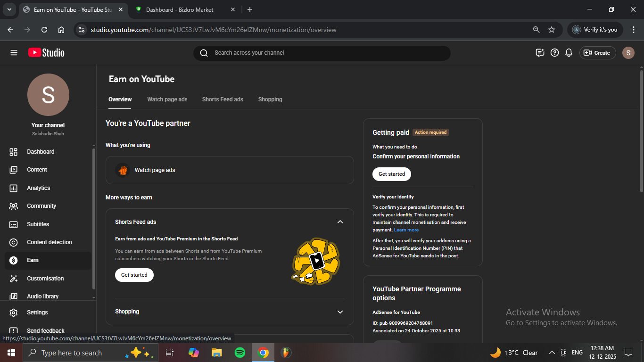Switch to the Shorts Feed ads tab
The height and width of the screenshot is (362, 644).
pos(223,99)
